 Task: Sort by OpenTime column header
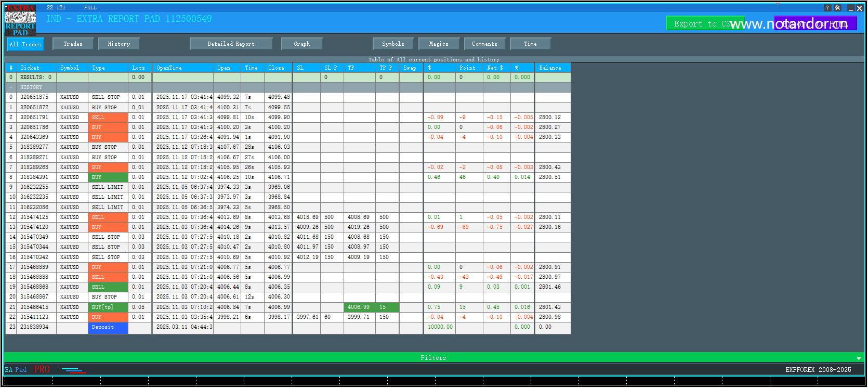tap(183, 68)
